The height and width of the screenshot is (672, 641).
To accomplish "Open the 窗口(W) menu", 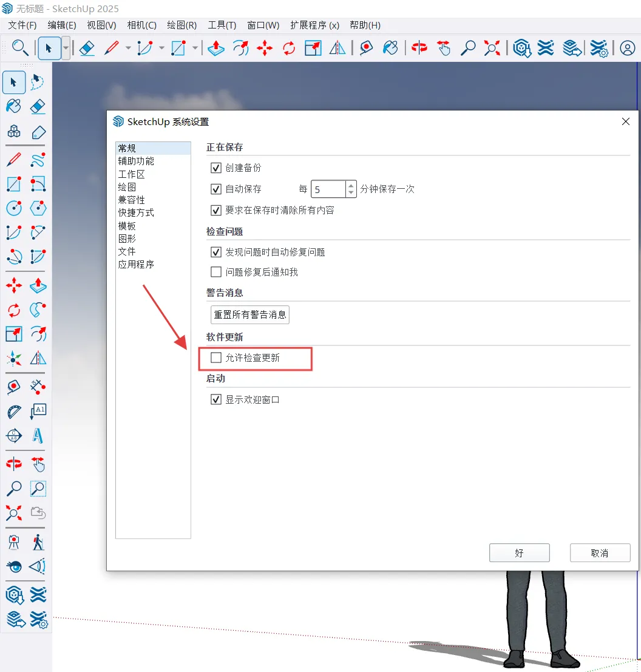I will (263, 25).
